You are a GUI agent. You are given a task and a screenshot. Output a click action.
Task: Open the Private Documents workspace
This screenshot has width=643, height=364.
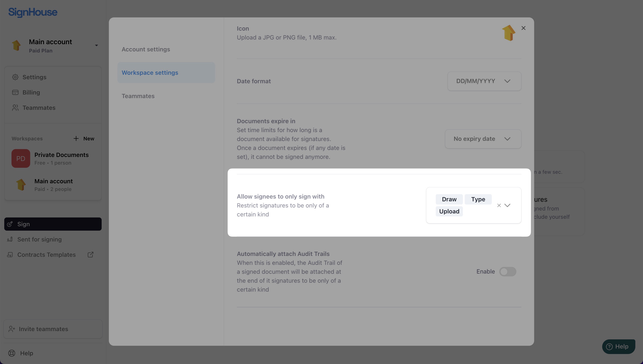(53, 158)
